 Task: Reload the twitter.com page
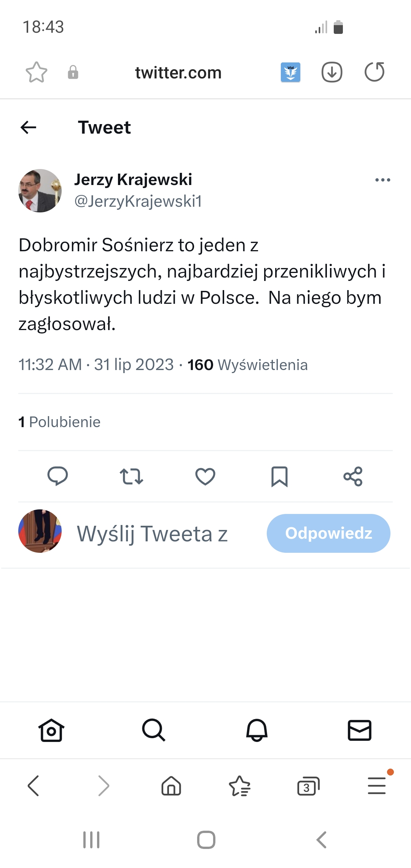[x=374, y=72]
